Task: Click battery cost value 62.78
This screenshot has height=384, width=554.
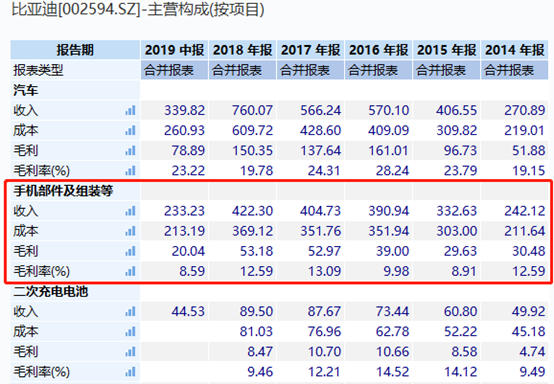Action: (x=392, y=332)
